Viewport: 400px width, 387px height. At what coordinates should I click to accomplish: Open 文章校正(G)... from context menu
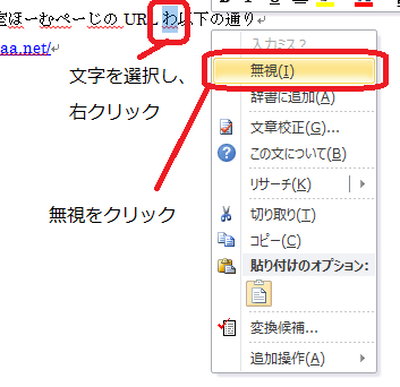click(x=295, y=128)
